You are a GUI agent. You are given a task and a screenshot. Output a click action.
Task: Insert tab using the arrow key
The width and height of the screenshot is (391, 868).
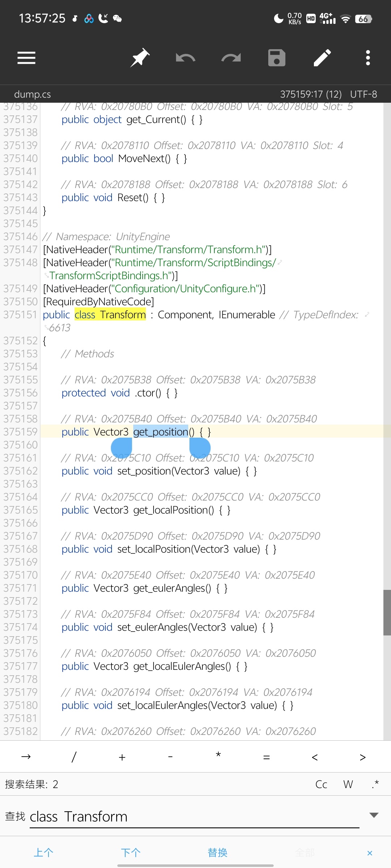click(26, 757)
